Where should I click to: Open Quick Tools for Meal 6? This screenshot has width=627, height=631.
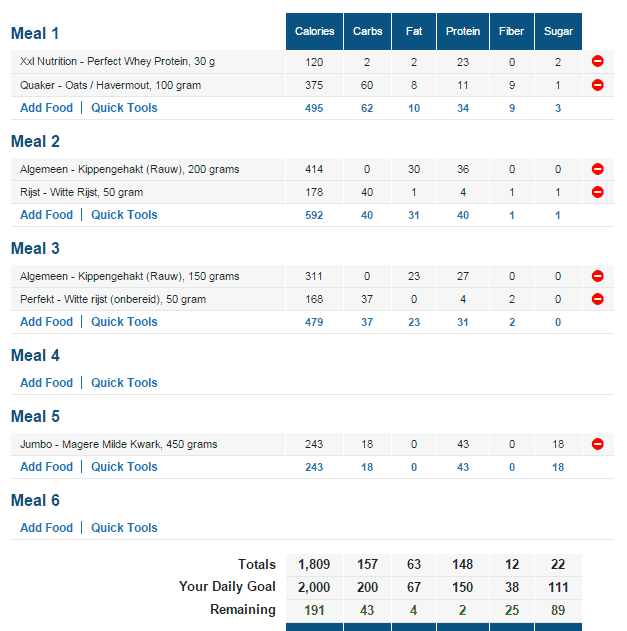click(x=124, y=528)
